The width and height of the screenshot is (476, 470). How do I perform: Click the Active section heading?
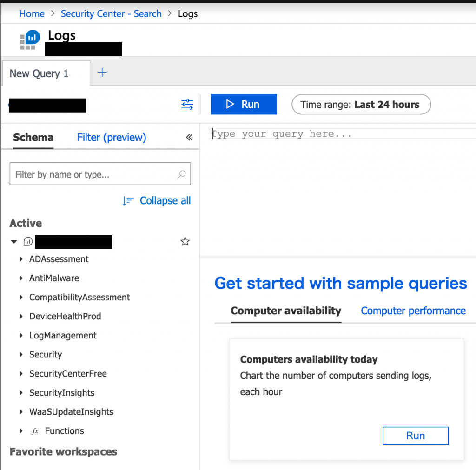click(26, 223)
